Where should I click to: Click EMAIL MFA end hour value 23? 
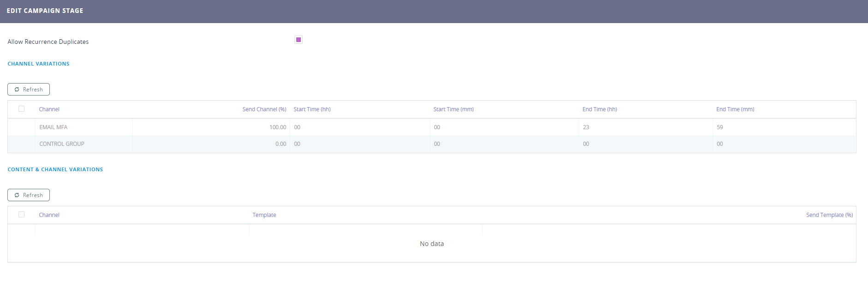(x=586, y=127)
